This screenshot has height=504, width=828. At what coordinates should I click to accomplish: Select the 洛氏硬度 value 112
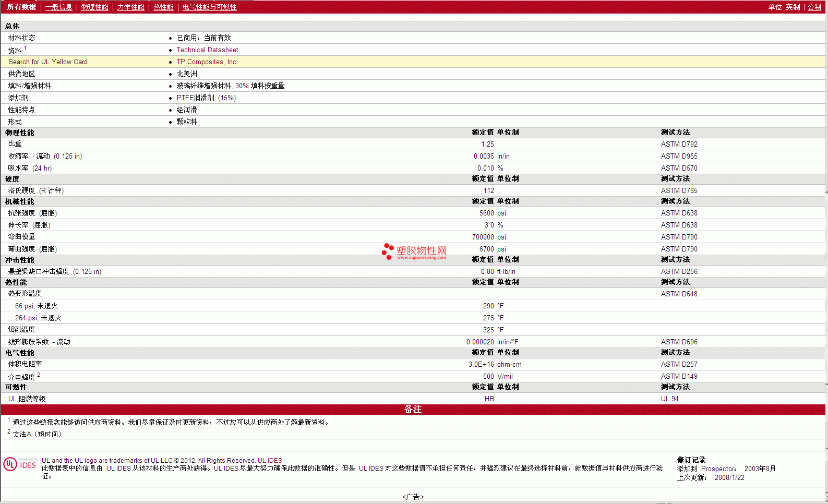pyautogui.click(x=488, y=190)
